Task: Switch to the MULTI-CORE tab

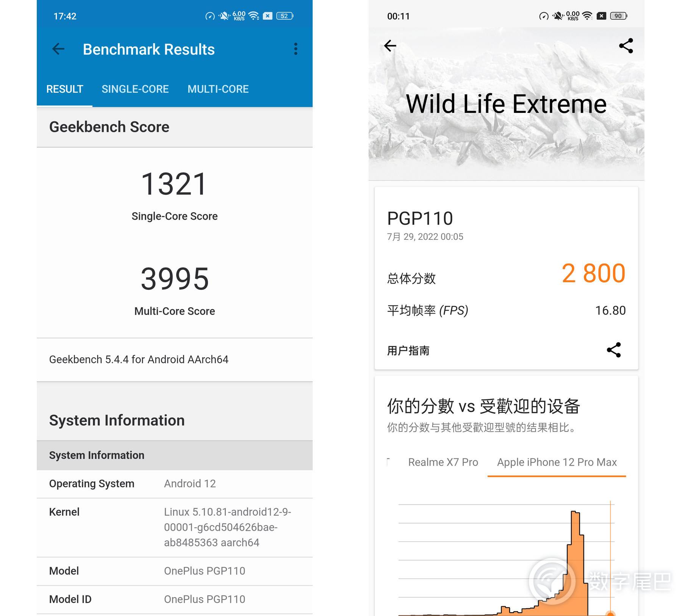Action: (x=218, y=89)
